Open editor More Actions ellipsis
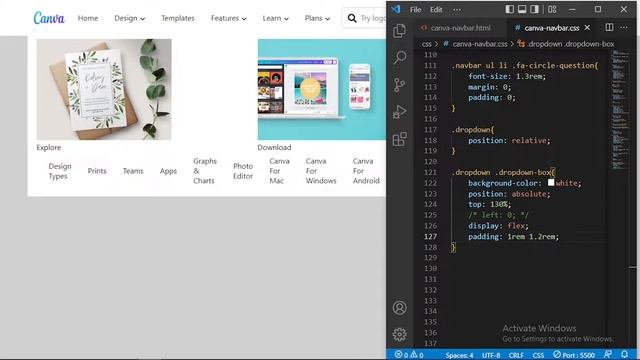The height and width of the screenshot is (360, 640). (624, 27)
